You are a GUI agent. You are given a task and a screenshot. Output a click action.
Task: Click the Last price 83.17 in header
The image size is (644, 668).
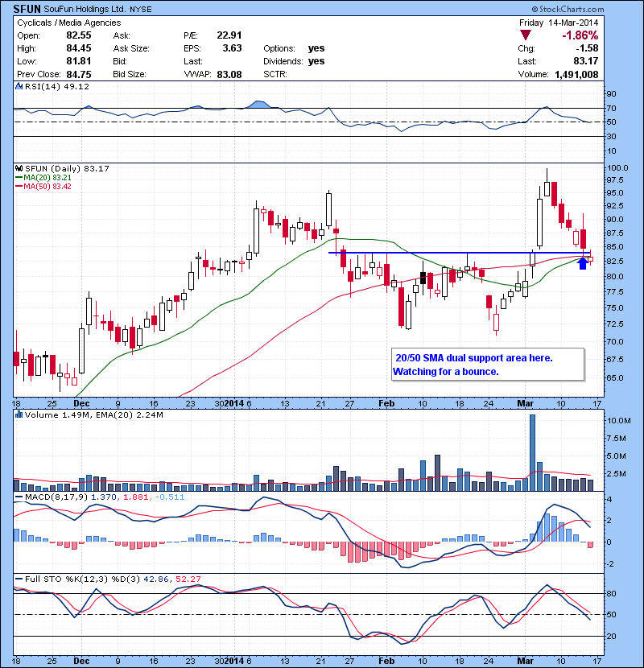pyautogui.click(x=586, y=61)
